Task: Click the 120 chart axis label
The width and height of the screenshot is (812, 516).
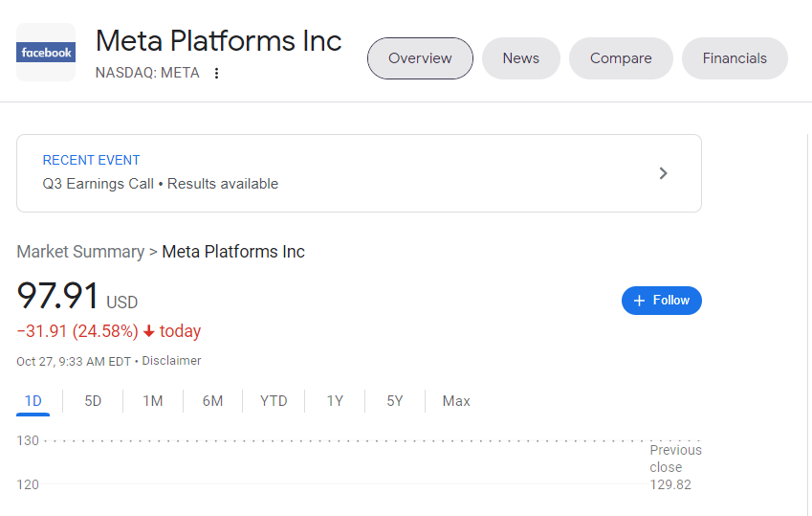Action: [x=28, y=484]
